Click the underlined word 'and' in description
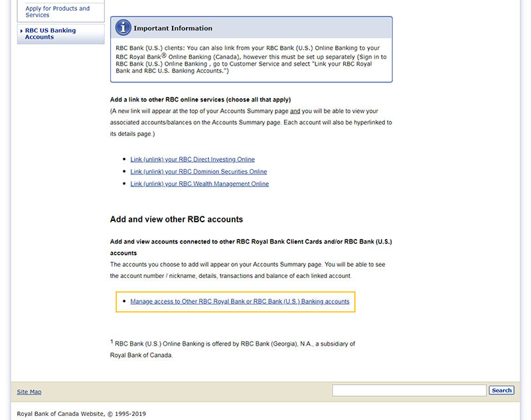The width and height of the screenshot is (531, 420). pos(295,111)
